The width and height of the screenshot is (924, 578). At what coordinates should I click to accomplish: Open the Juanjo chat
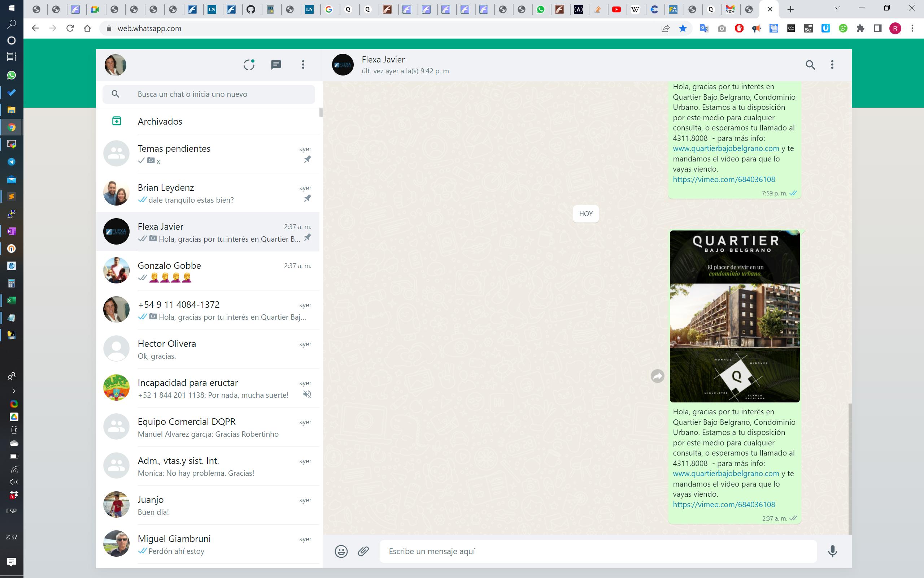(x=208, y=505)
